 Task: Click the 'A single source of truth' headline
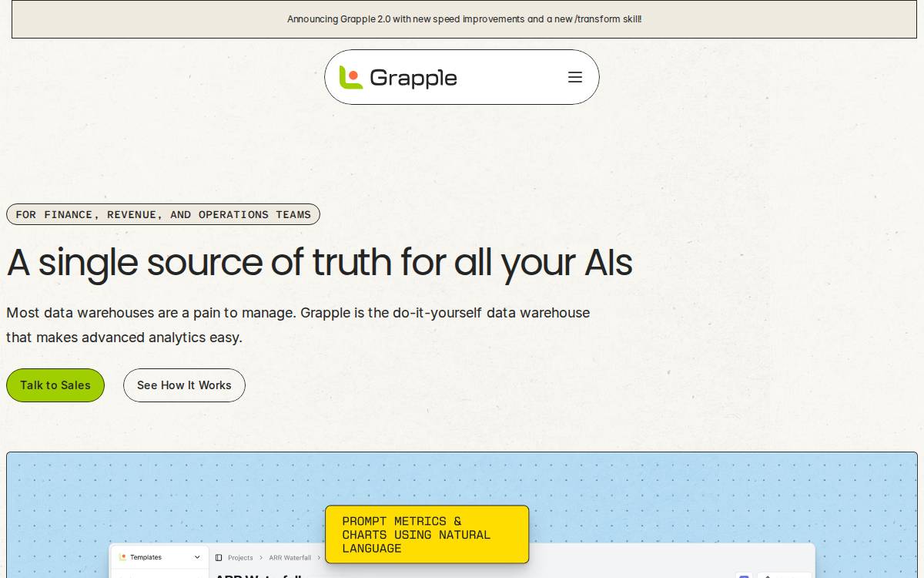(x=320, y=262)
